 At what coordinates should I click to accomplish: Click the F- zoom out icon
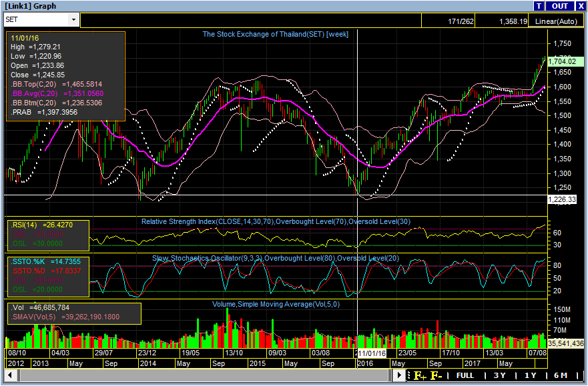coord(436,376)
